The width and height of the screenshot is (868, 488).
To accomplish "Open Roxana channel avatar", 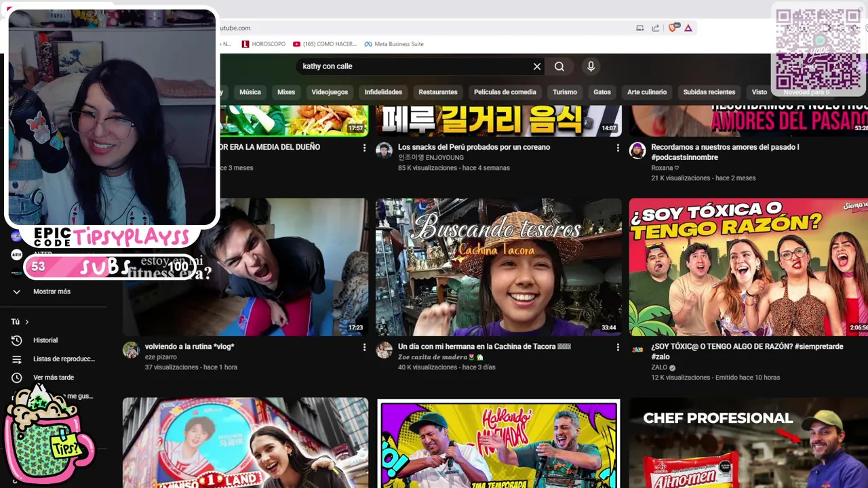I will (637, 150).
